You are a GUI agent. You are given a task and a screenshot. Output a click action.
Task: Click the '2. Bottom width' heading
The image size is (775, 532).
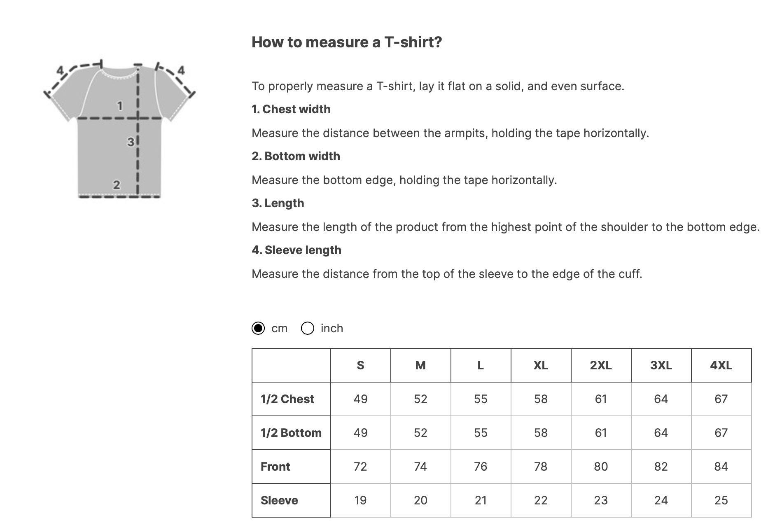296,156
